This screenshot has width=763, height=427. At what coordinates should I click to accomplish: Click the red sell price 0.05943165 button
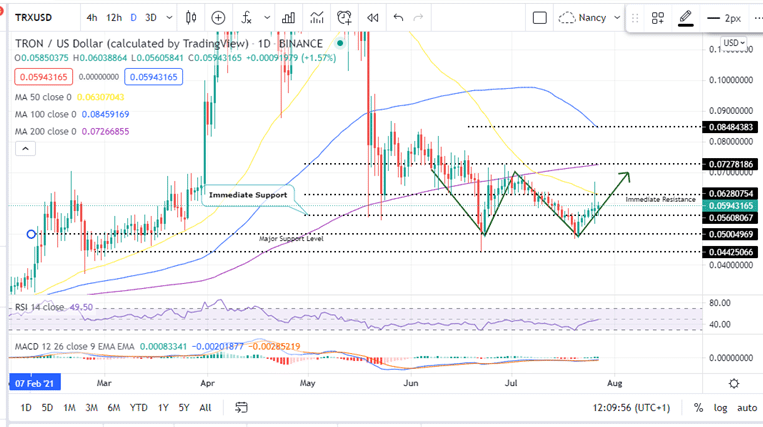(x=43, y=77)
